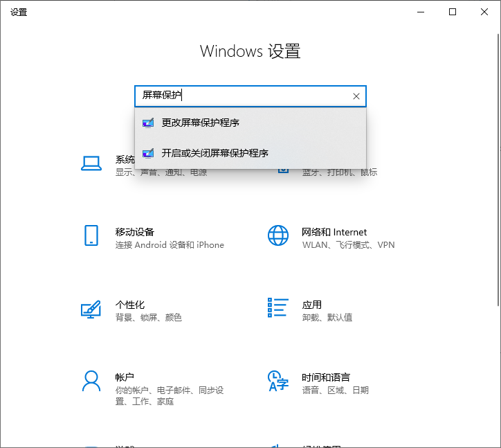Open the 移动设备 phone icon
This screenshot has width=501, height=448.
coord(91,235)
